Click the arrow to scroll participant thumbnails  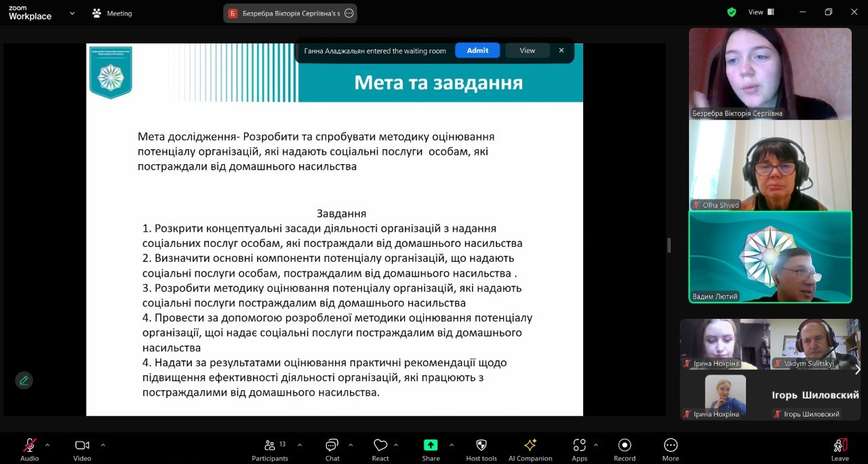pos(857,370)
